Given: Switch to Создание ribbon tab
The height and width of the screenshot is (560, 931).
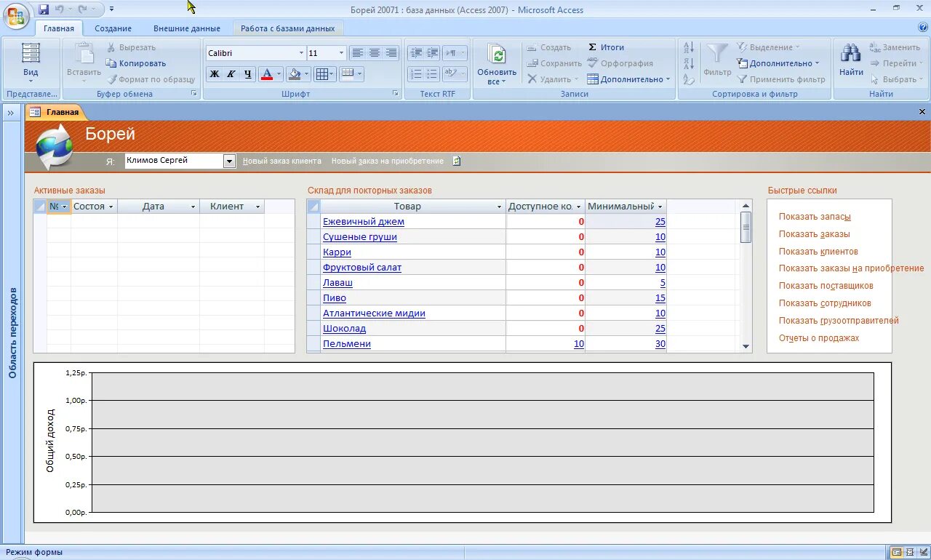Looking at the screenshot, I should pyautogui.click(x=113, y=28).
